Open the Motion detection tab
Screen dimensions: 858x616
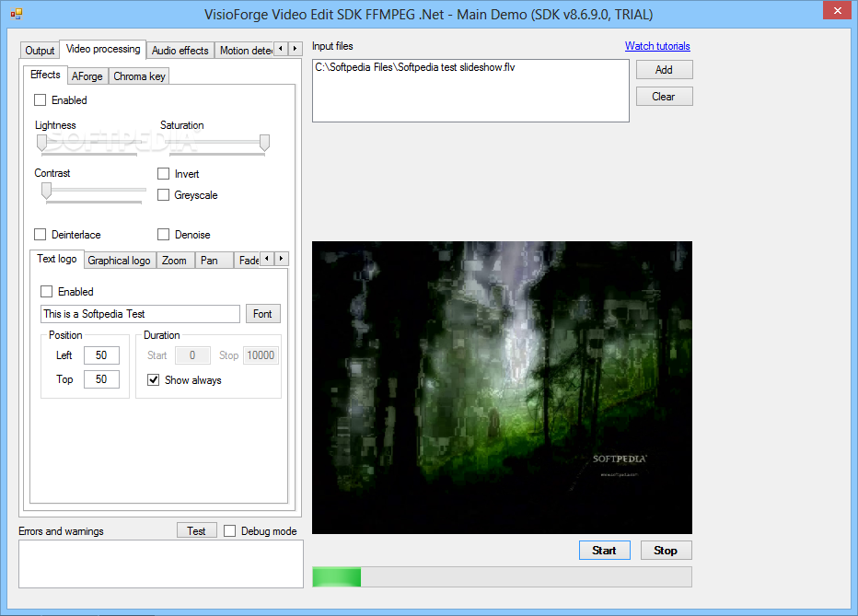(245, 51)
